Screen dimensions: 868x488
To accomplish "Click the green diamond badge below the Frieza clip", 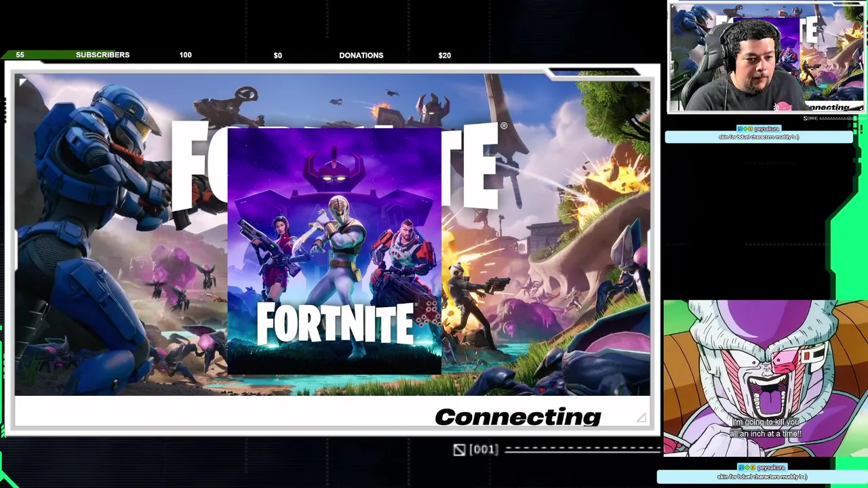I will pyautogui.click(x=747, y=468).
